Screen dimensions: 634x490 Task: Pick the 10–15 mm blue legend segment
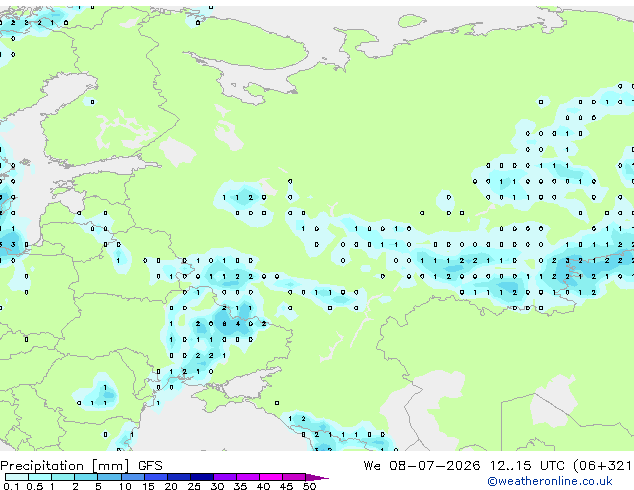click(x=132, y=477)
